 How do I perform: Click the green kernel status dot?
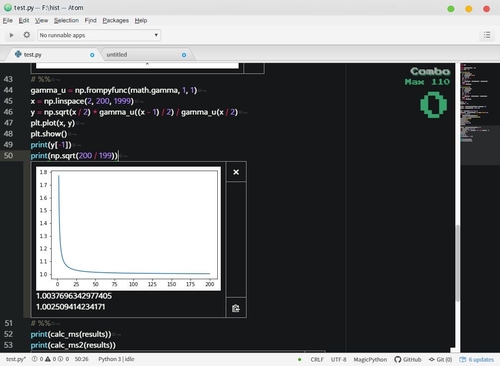pos(300,359)
